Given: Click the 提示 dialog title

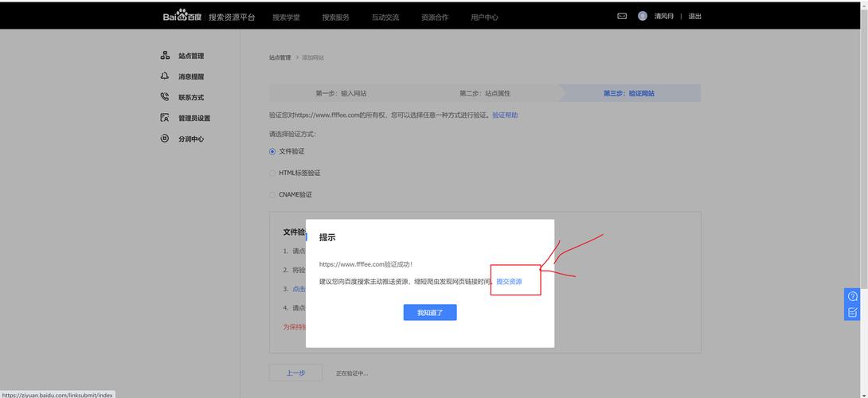Looking at the screenshot, I should [327, 237].
